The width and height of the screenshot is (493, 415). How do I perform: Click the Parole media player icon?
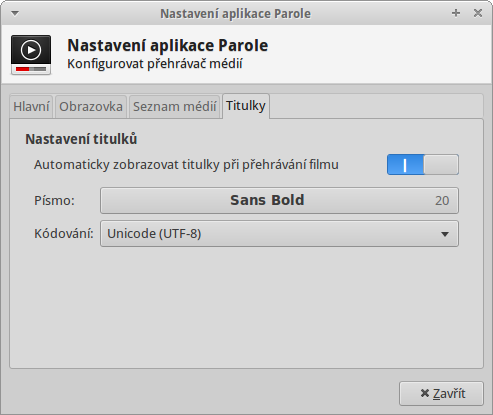pos(31,55)
